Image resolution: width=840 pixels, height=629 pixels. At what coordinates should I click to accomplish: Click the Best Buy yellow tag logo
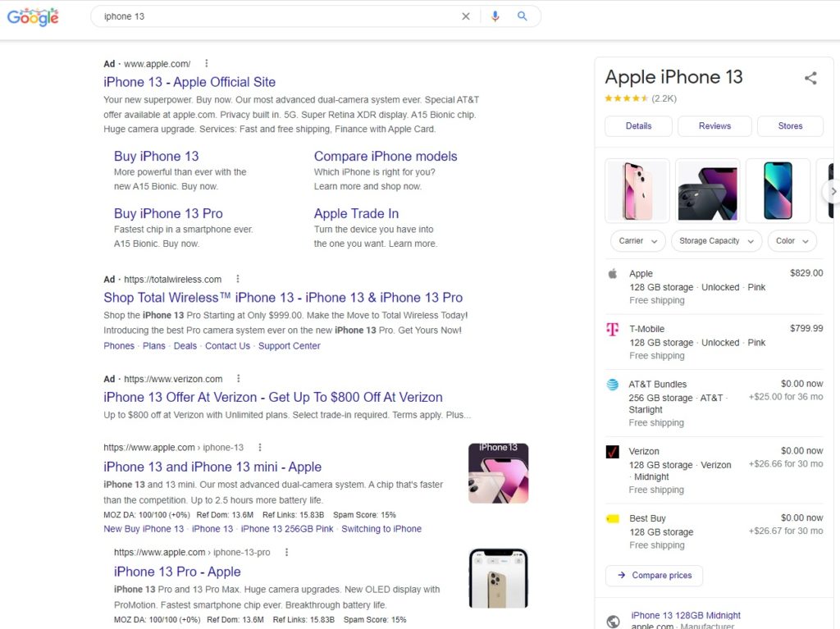612,518
